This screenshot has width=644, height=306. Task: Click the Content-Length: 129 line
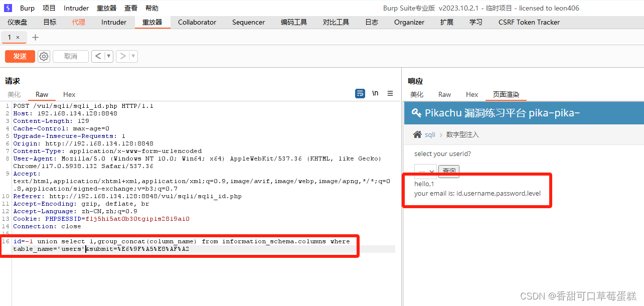pos(51,121)
